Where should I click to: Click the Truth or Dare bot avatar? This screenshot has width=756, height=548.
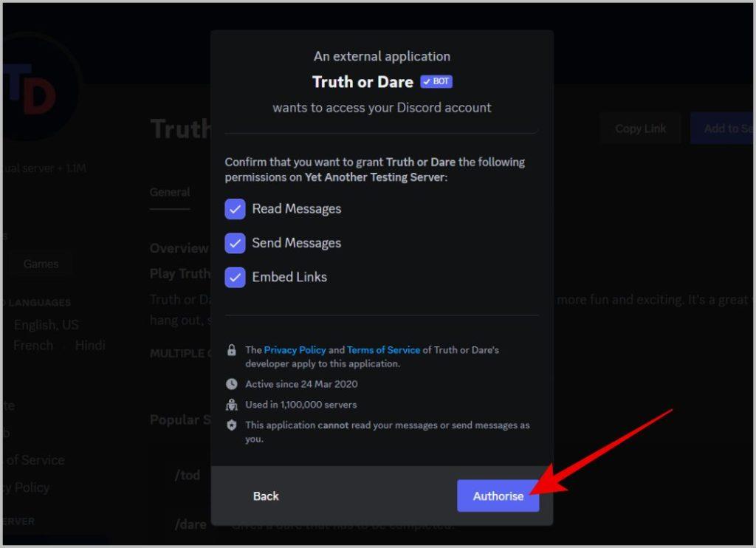pyautogui.click(x=34, y=87)
